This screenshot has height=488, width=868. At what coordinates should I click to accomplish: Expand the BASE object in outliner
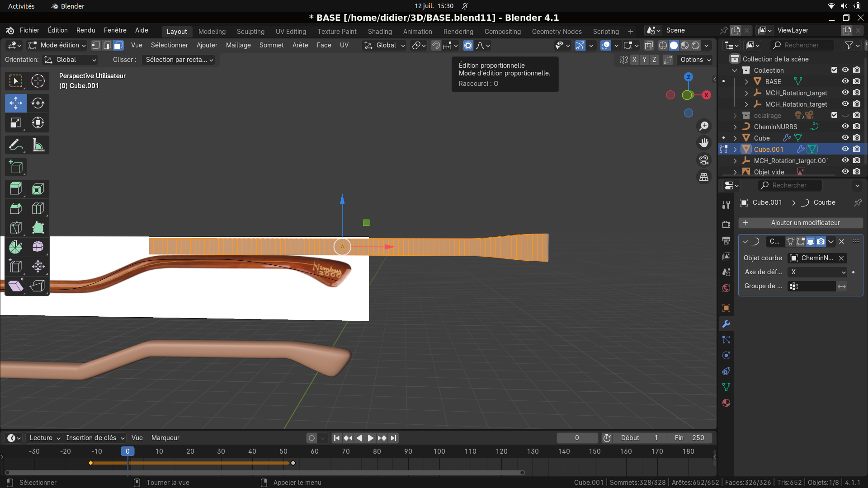746,82
